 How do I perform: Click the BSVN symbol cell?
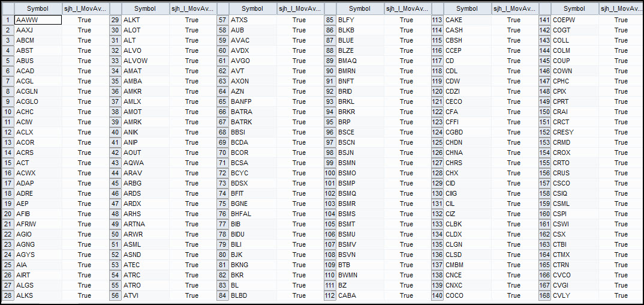coord(360,255)
